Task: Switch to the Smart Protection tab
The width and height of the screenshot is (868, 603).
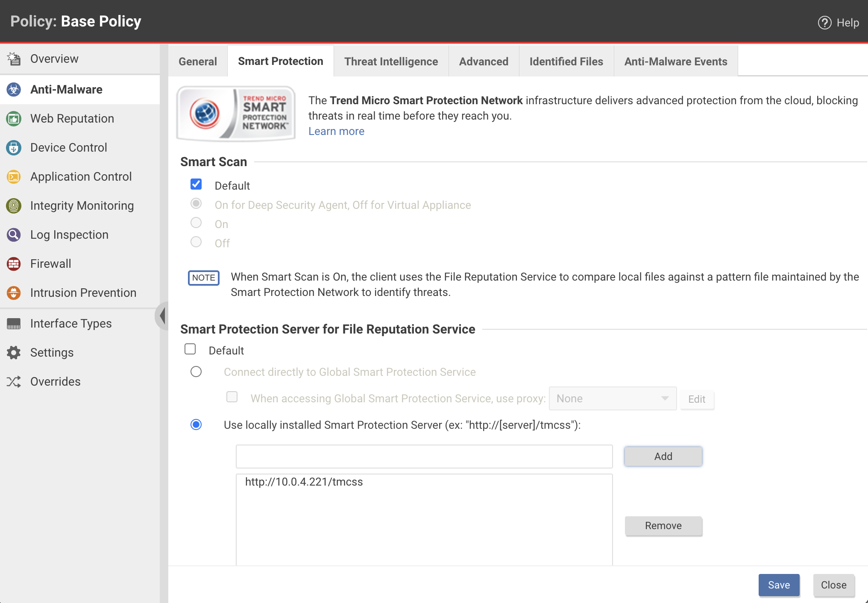Action: [281, 61]
